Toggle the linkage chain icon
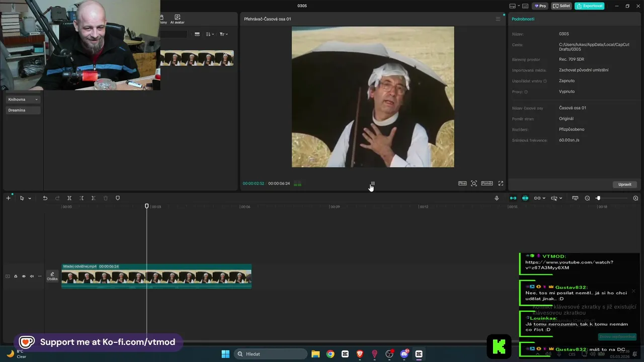 (537, 198)
